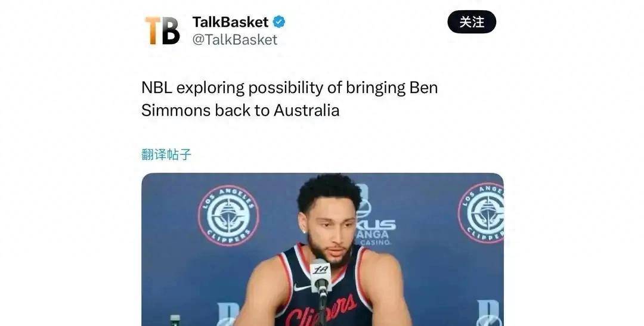Open the press conference photo
The image size is (644, 326).
(323, 249)
